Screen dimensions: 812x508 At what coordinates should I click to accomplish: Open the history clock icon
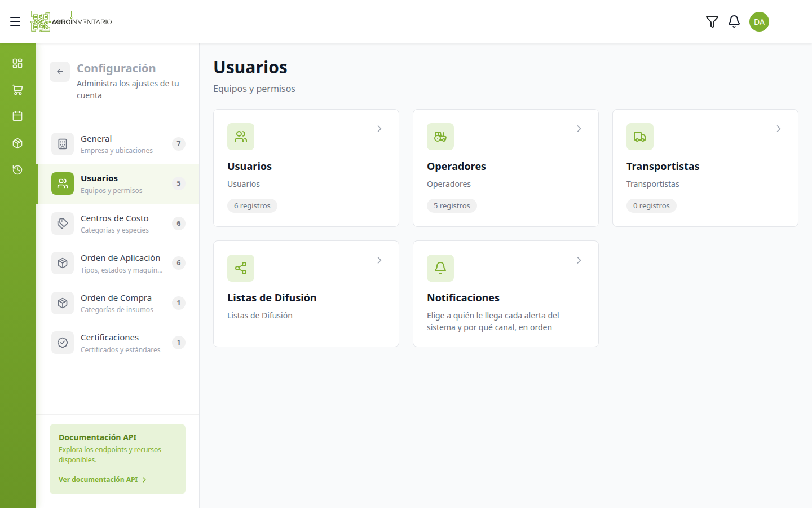click(17, 170)
